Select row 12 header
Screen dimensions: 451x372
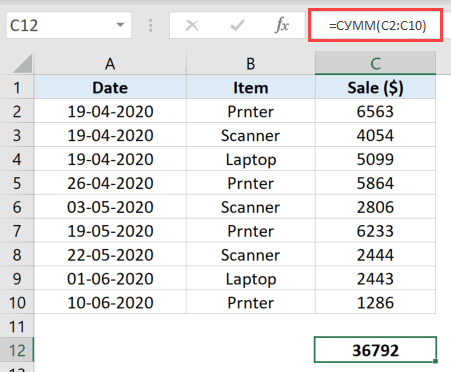click(x=17, y=350)
